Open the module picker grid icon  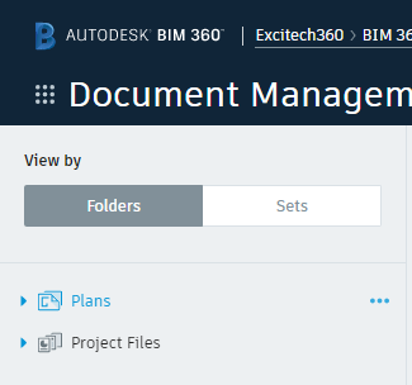pos(45,95)
